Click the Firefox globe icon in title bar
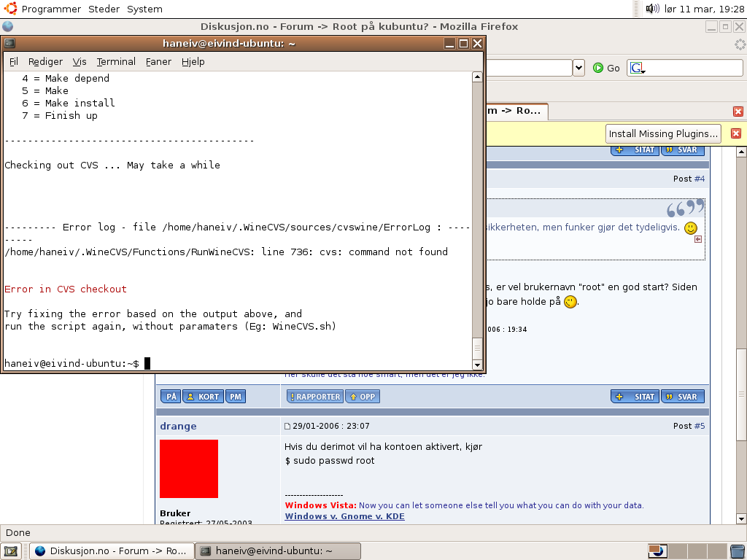Screen dimensions: 747x560 point(7,26)
